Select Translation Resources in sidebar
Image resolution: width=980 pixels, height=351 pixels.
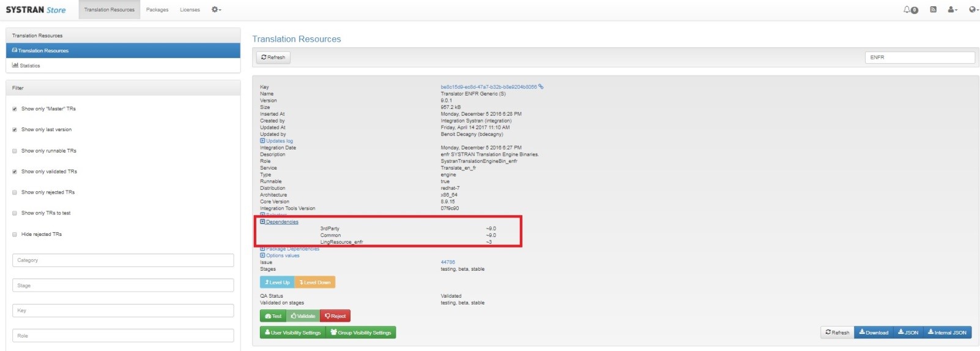pyautogui.click(x=123, y=50)
